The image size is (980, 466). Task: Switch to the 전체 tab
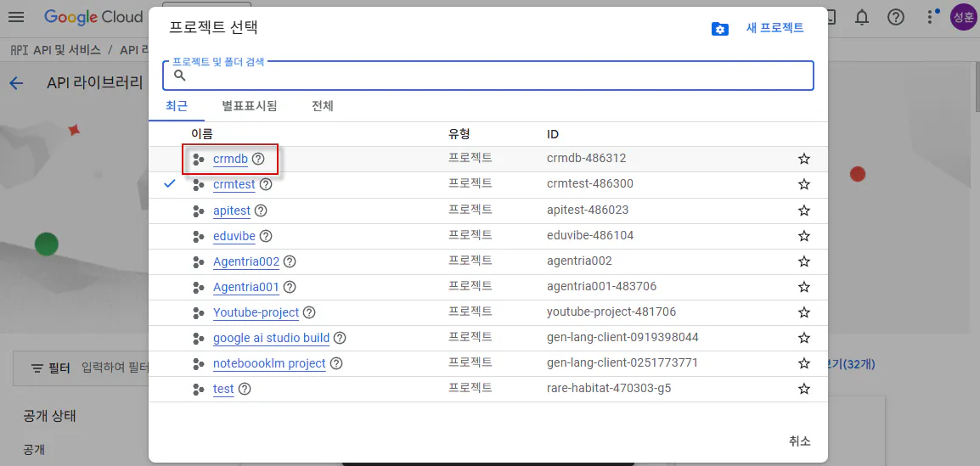pos(323,105)
